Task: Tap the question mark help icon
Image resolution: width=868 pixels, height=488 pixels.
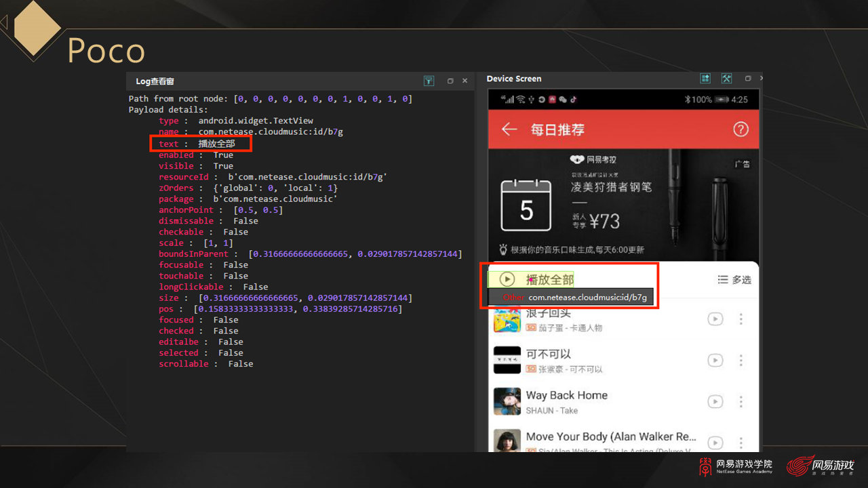Action: [x=741, y=129]
